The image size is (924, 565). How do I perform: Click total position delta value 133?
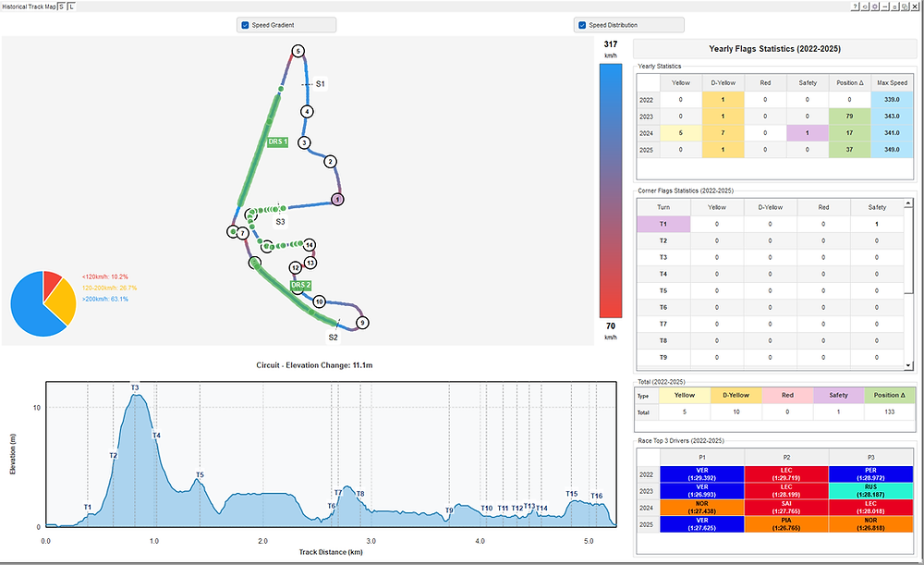click(889, 411)
